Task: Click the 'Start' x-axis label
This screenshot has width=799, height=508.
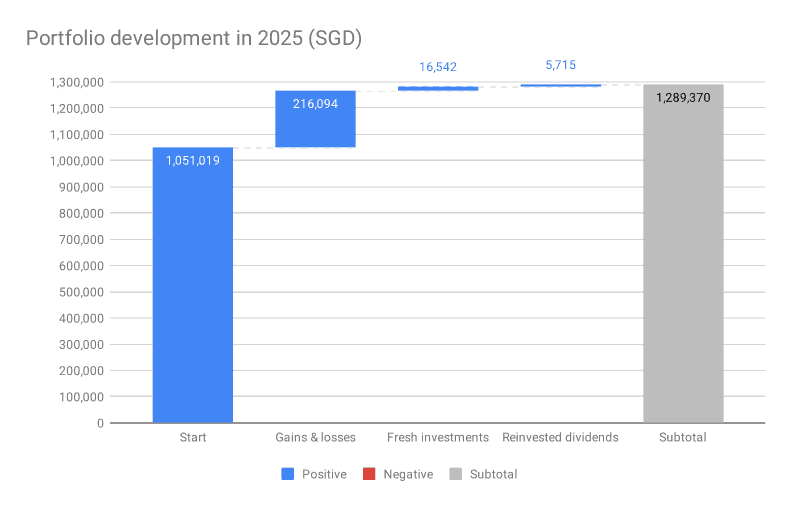Action: [192, 437]
